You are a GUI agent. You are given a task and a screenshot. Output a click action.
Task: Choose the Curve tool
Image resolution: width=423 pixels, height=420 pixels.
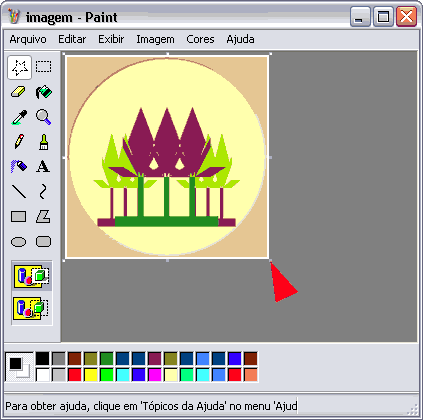click(x=44, y=191)
